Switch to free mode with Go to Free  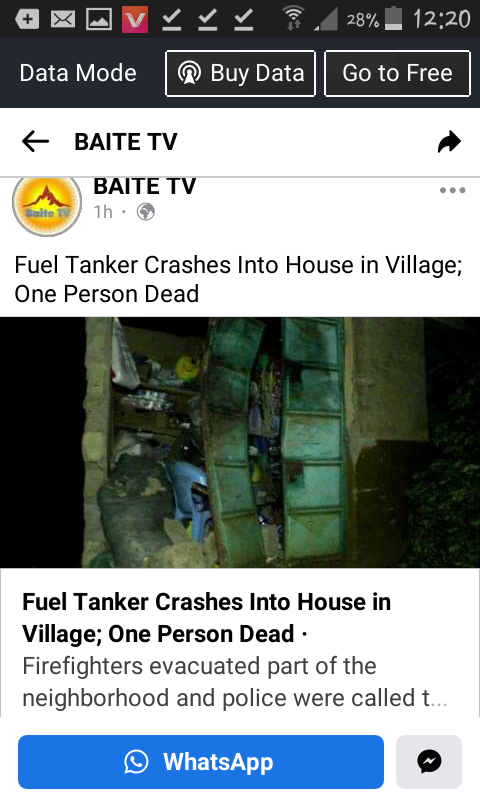click(397, 73)
